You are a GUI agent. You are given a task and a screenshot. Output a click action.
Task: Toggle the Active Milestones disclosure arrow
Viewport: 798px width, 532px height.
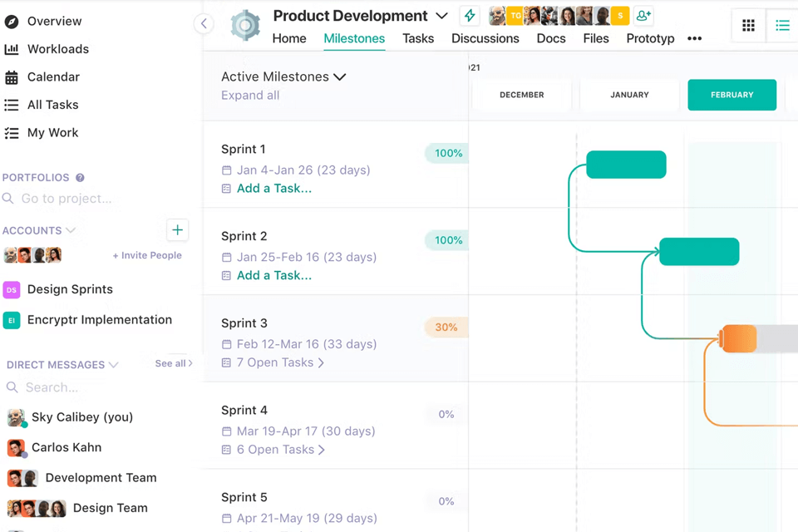340,76
